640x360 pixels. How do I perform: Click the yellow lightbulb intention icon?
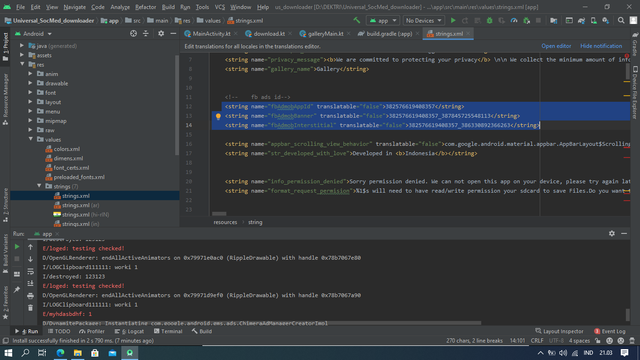tap(218, 116)
